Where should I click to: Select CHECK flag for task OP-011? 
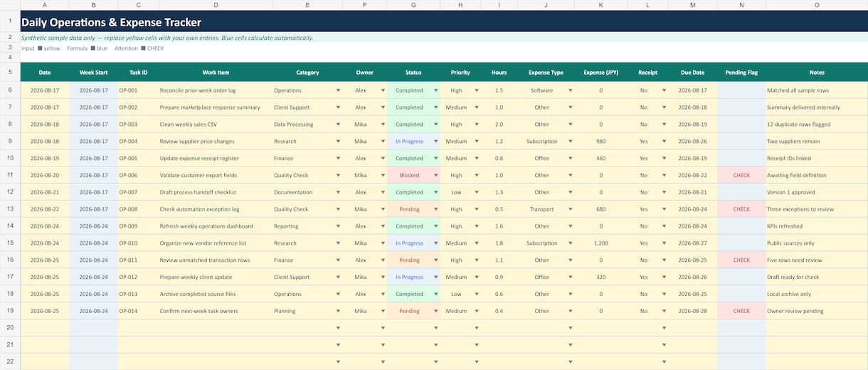pos(741,260)
